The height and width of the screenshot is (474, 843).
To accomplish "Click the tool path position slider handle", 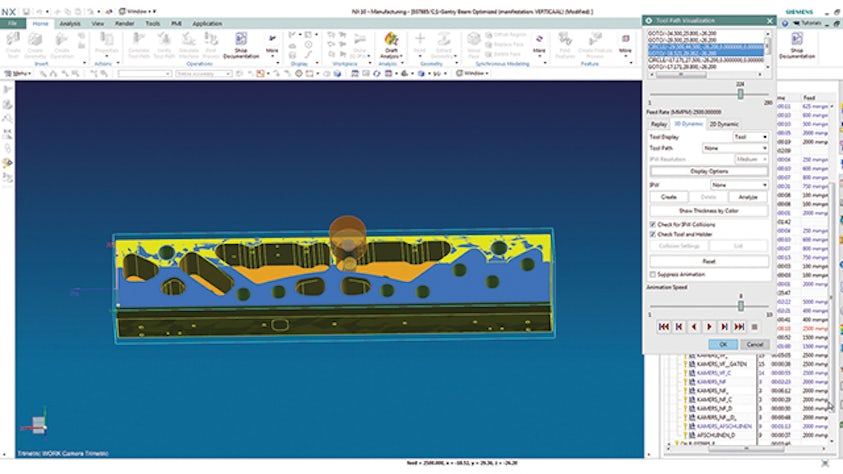I will [740, 94].
